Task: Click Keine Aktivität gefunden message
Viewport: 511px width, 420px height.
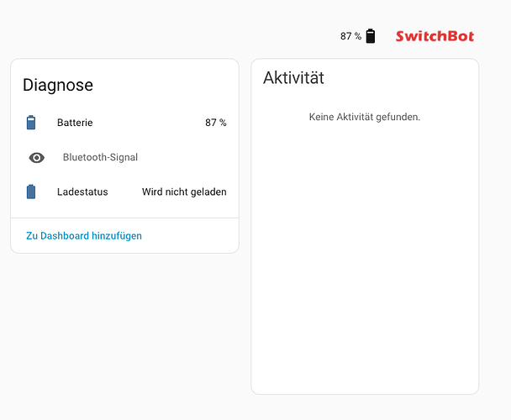Action: (x=365, y=117)
